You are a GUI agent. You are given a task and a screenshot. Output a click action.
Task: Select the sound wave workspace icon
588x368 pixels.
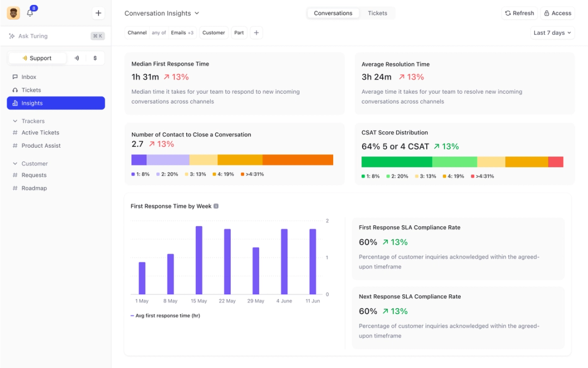point(77,58)
